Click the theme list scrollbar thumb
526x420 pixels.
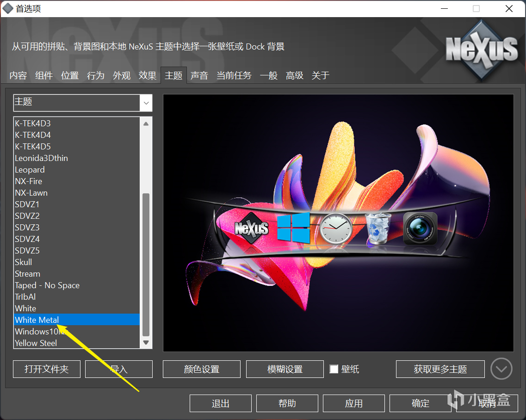point(146,264)
